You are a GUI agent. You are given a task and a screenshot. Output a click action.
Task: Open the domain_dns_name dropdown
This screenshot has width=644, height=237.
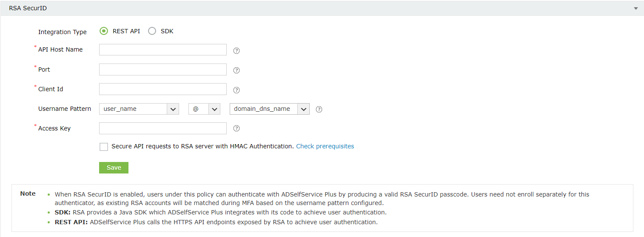point(269,109)
